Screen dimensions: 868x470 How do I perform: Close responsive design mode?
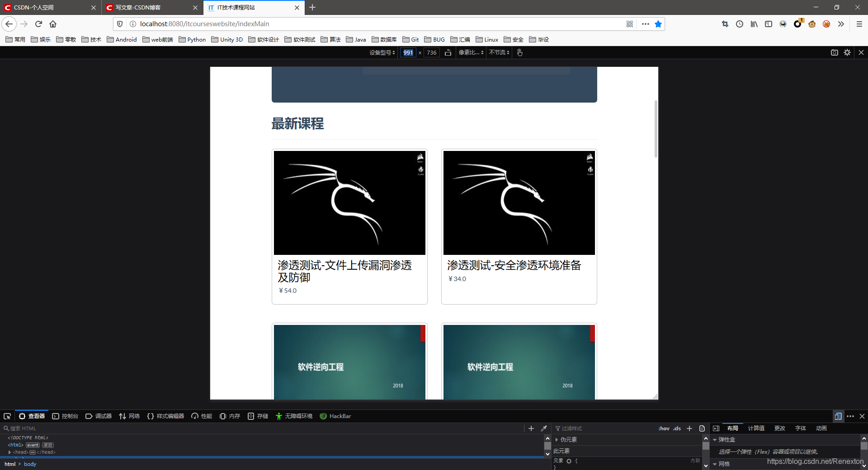click(x=861, y=52)
